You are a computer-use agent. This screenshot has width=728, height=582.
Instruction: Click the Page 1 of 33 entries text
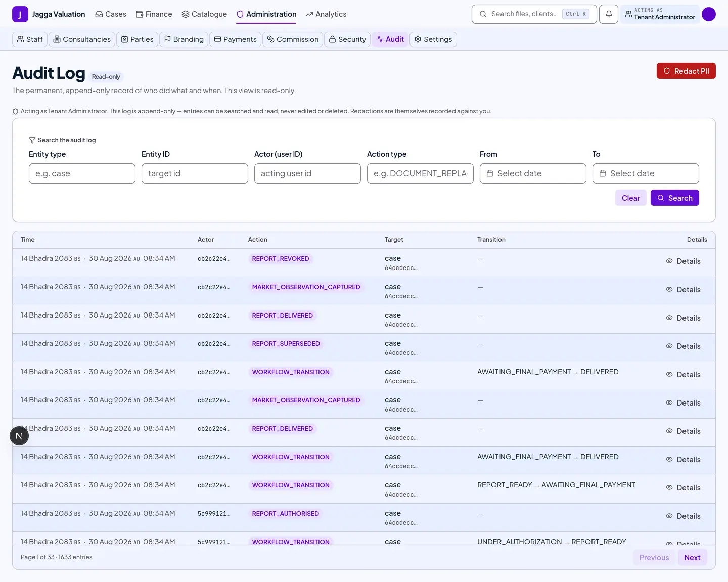coord(57,557)
